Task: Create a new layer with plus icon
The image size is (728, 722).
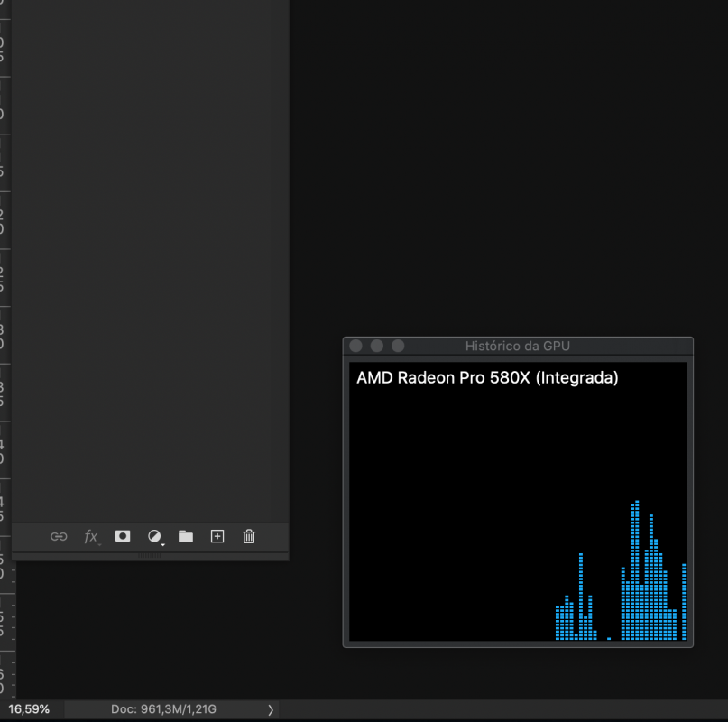Action: 217,536
